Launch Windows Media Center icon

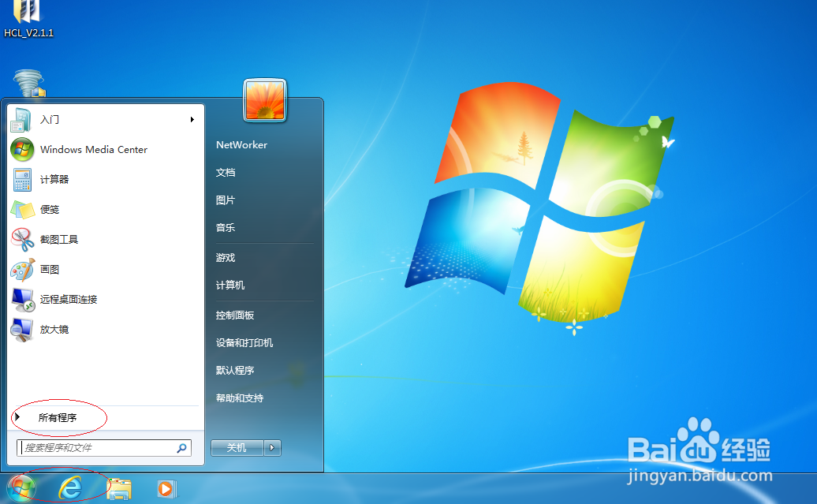point(22,150)
